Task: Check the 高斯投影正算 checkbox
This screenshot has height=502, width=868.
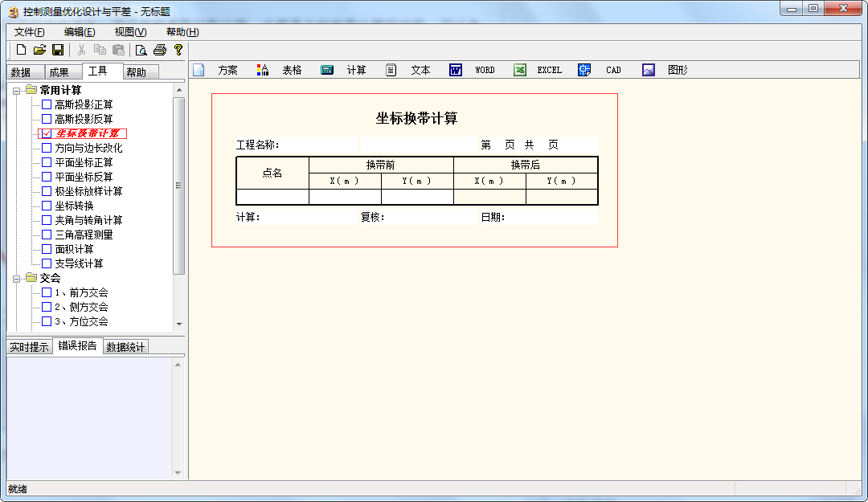Action: 47,104
